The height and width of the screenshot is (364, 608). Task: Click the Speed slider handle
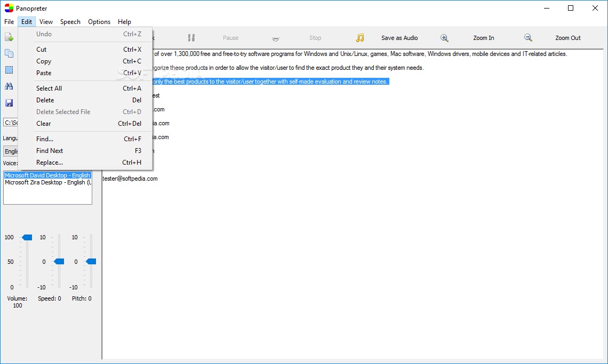coord(59,262)
